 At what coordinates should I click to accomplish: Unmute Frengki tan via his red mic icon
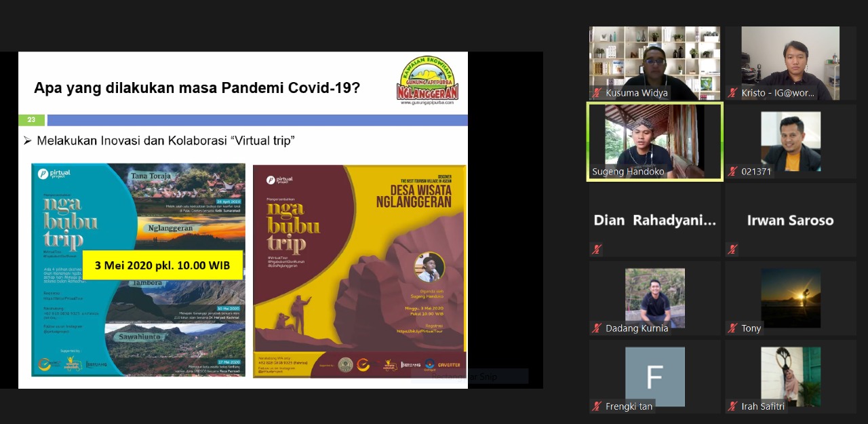595,406
